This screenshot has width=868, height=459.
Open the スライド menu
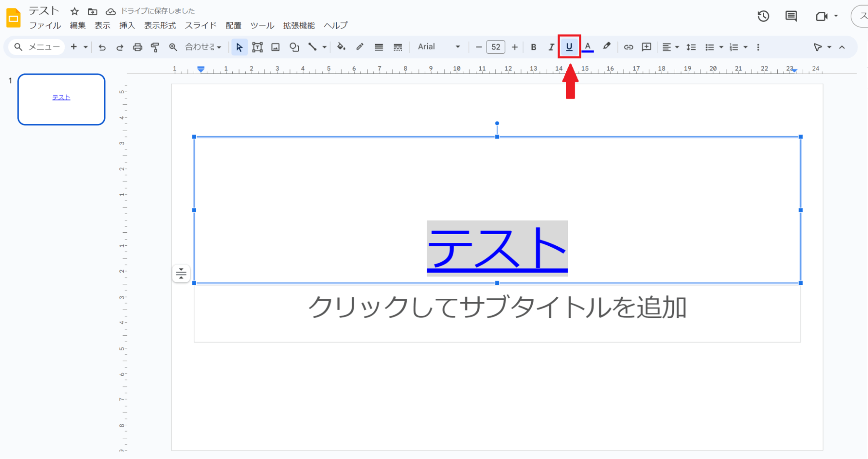coord(201,26)
